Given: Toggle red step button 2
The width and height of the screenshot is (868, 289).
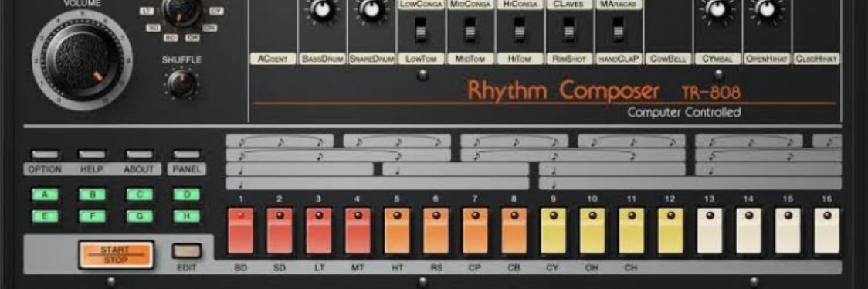Looking at the screenshot, I should (x=280, y=231).
